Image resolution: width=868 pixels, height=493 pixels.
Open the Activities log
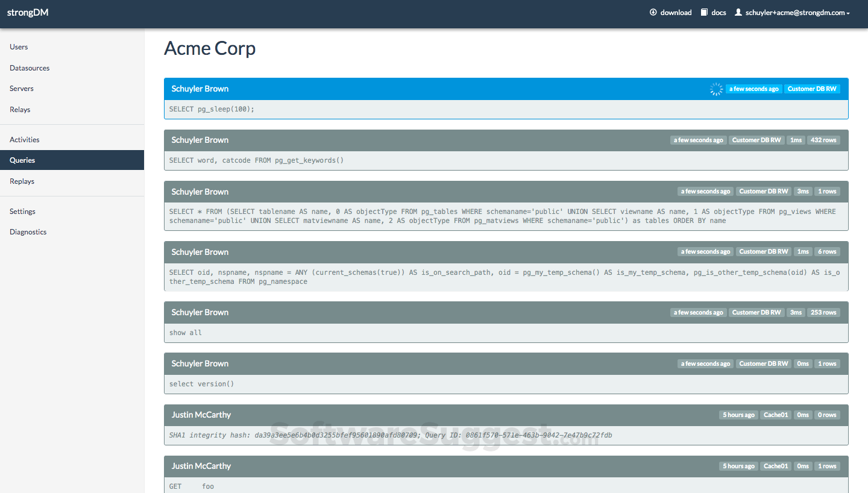coord(24,139)
